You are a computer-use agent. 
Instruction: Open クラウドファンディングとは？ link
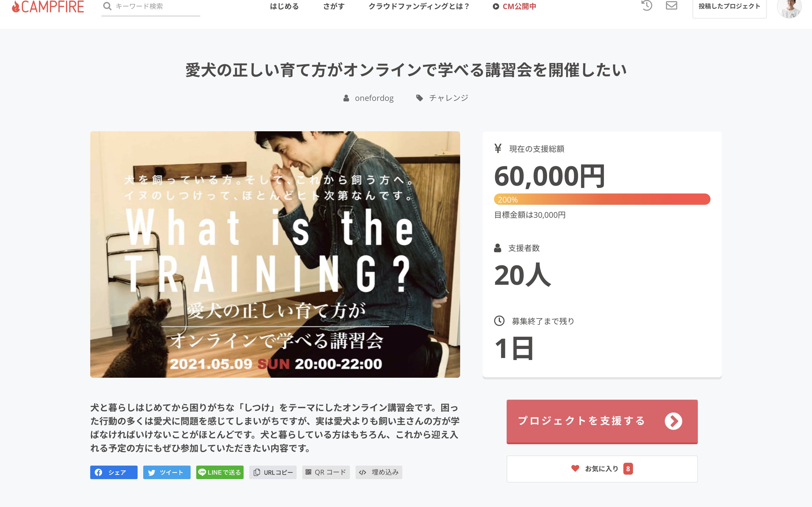tap(419, 6)
